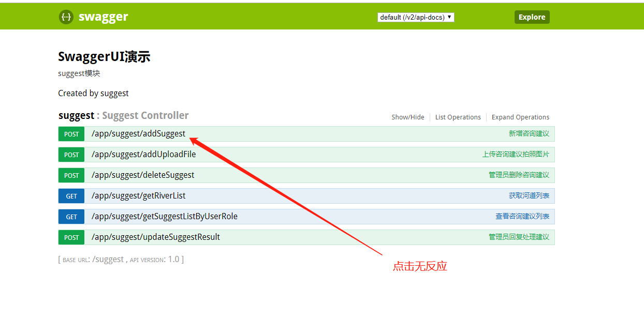Click the SwaggerUI演示 title
Viewport: 644px width, 320px height.
point(104,56)
